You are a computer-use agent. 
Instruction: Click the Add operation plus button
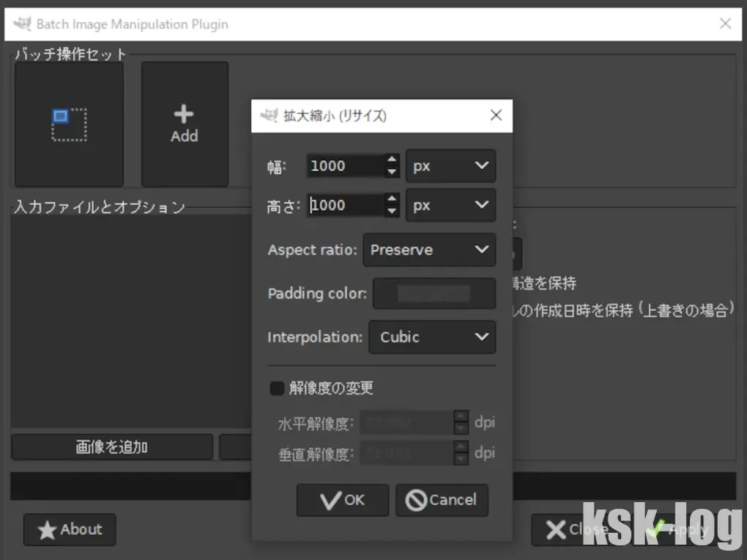click(x=185, y=124)
